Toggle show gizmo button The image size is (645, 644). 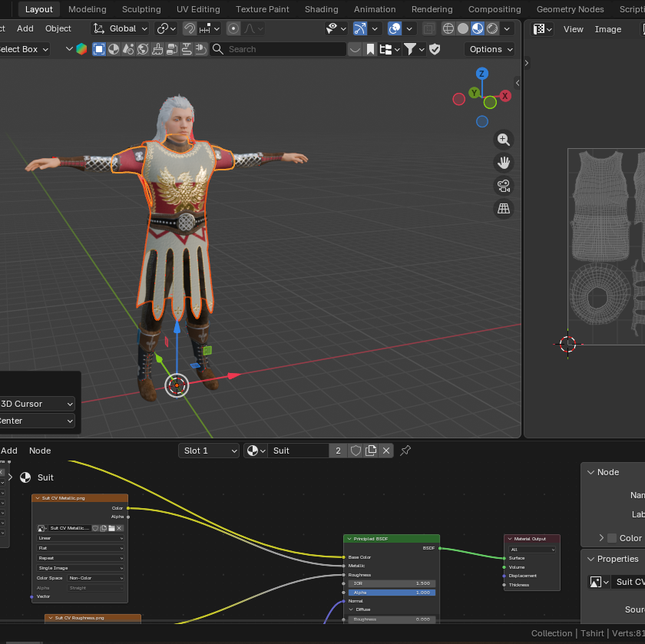[360, 29]
